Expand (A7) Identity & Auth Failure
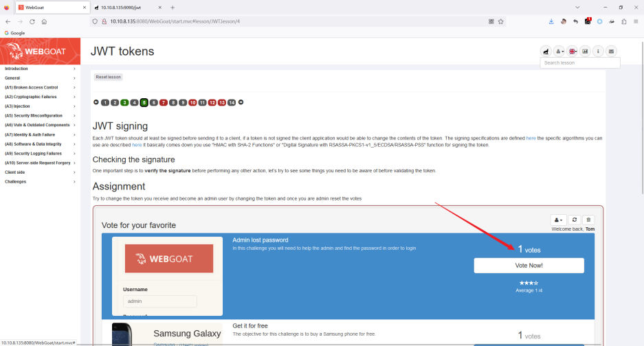The width and height of the screenshot is (644, 346). pyautogui.click(x=40, y=135)
